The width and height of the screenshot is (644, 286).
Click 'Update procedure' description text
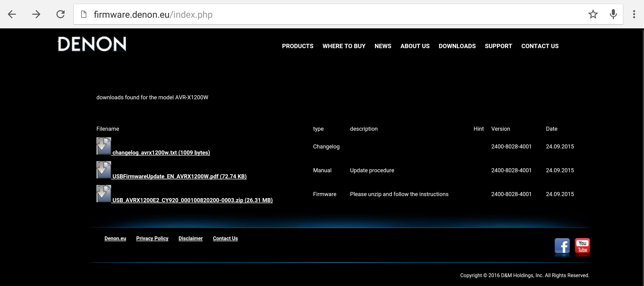pyautogui.click(x=372, y=170)
